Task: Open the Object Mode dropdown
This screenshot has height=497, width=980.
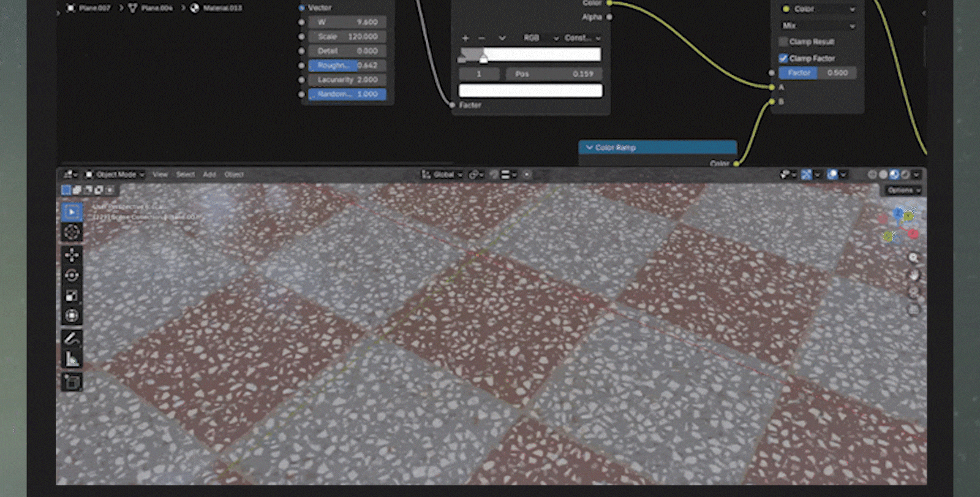Action: [x=115, y=175]
